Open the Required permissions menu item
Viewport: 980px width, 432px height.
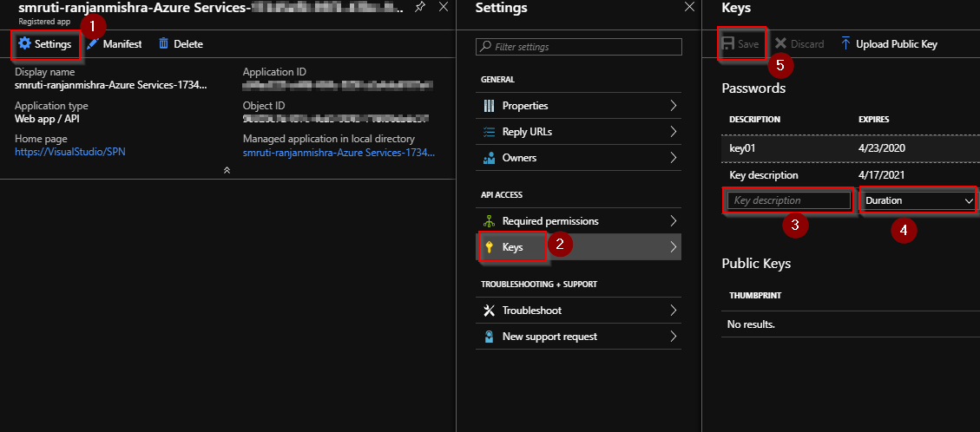tap(579, 221)
